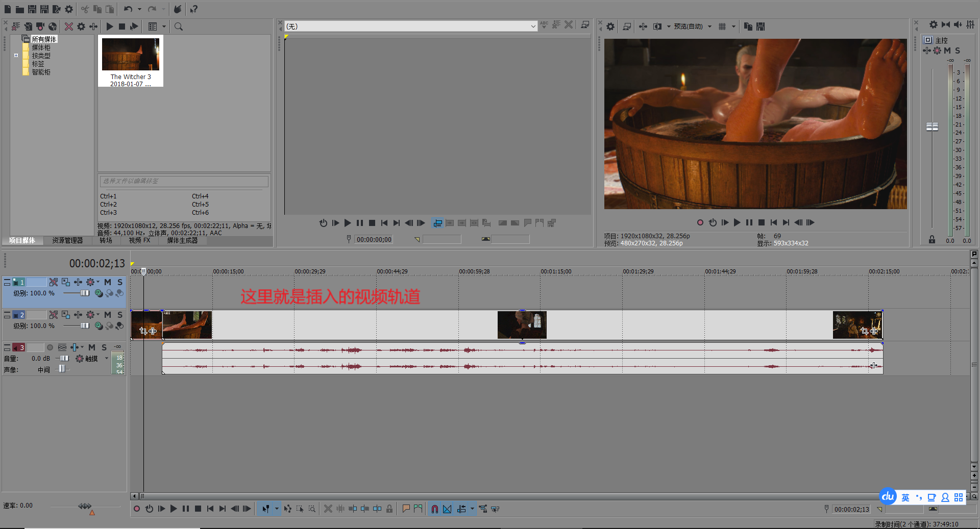
Task: Open the media views dropdown arrow
Action: click(164, 27)
